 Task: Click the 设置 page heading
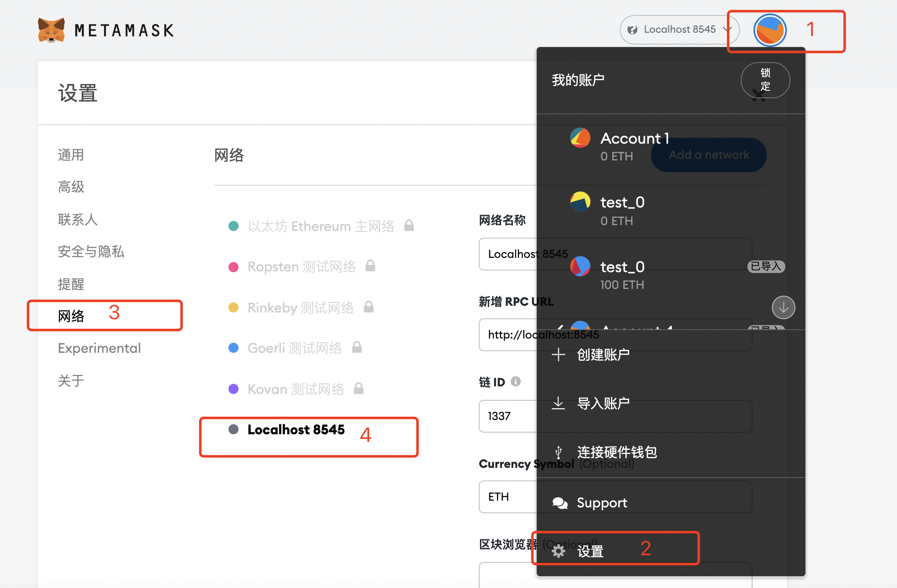click(x=78, y=93)
